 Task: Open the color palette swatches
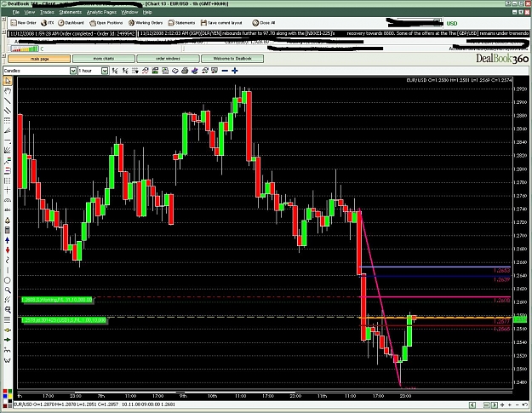[x=8, y=399]
